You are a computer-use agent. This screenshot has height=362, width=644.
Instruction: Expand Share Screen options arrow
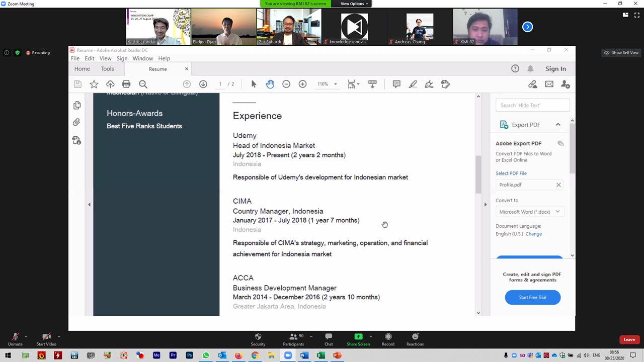pyautogui.click(x=370, y=336)
